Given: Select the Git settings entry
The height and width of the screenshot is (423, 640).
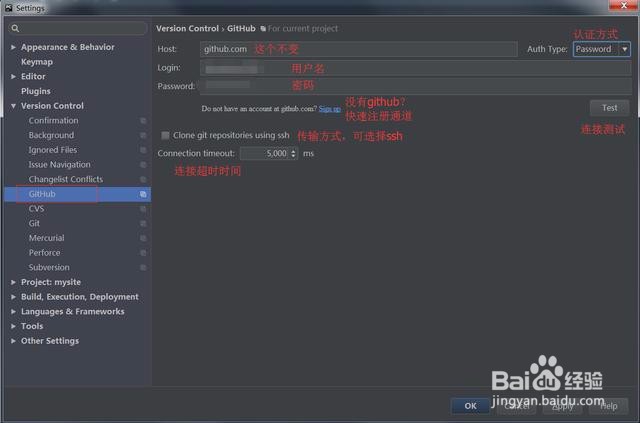Looking at the screenshot, I should coord(34,223).
